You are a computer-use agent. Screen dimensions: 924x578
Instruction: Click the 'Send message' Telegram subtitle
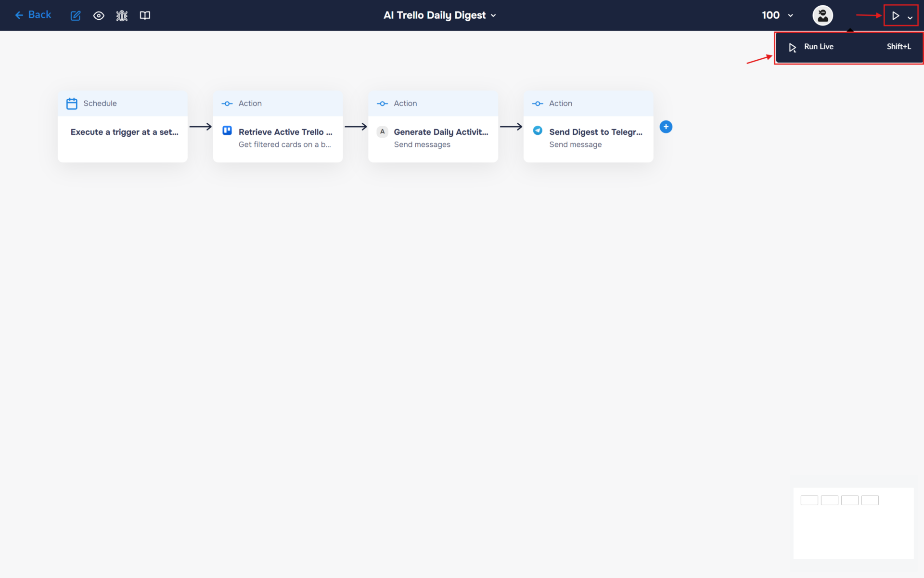click(576, 144)
